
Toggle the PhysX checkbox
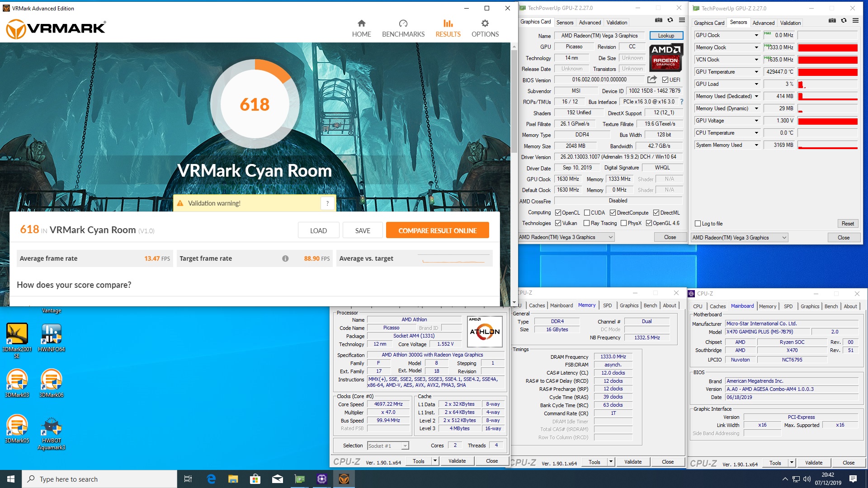pos(623,223)
